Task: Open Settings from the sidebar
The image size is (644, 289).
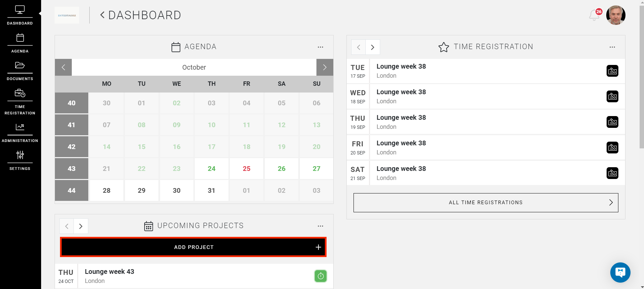Action: pos(20,160)
